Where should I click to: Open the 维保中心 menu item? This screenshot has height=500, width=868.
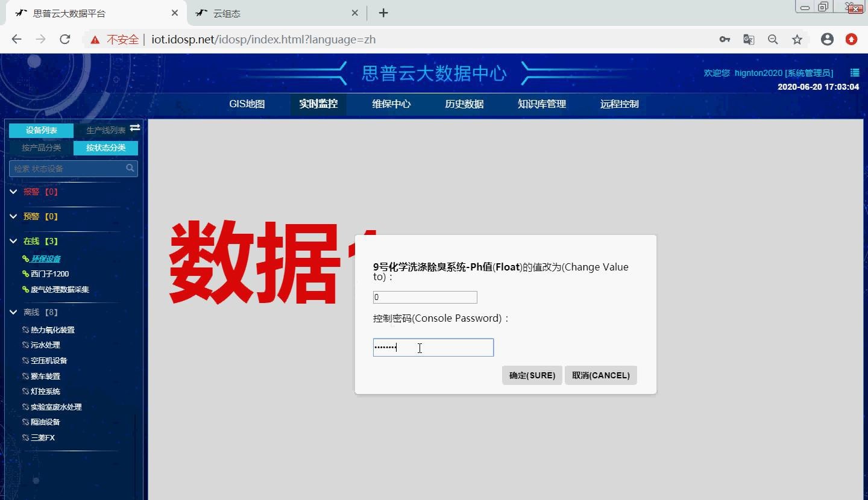(391, 104)
